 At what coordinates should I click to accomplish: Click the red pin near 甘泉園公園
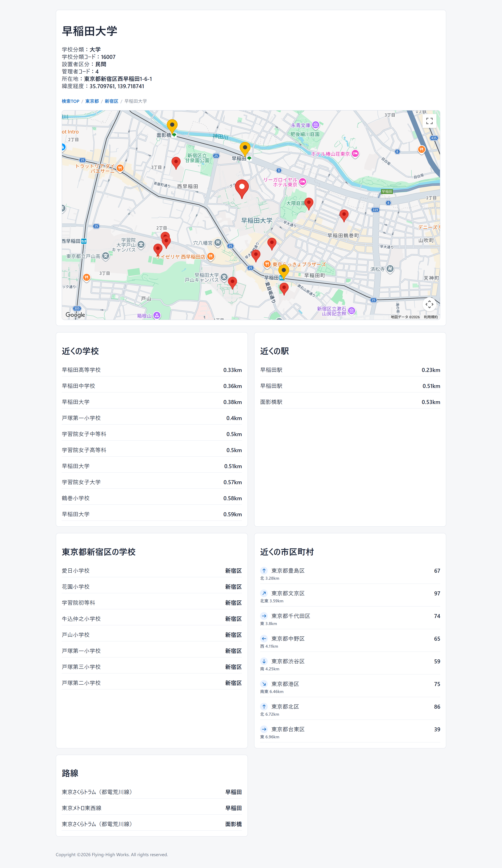pyautogui.click(x=176, y=163)
